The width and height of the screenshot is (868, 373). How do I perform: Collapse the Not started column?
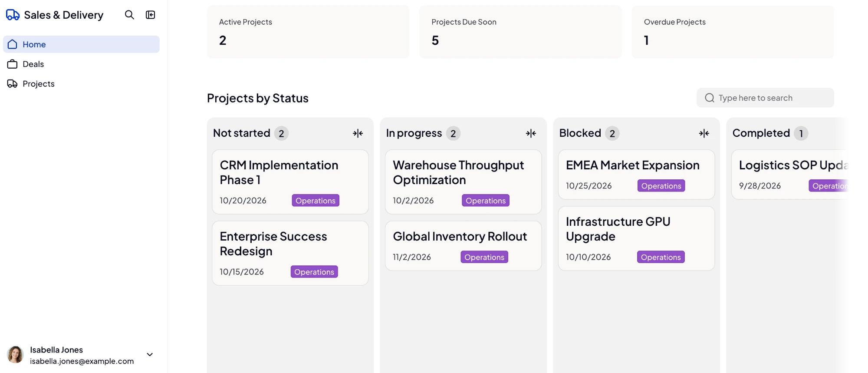point(358,133)
